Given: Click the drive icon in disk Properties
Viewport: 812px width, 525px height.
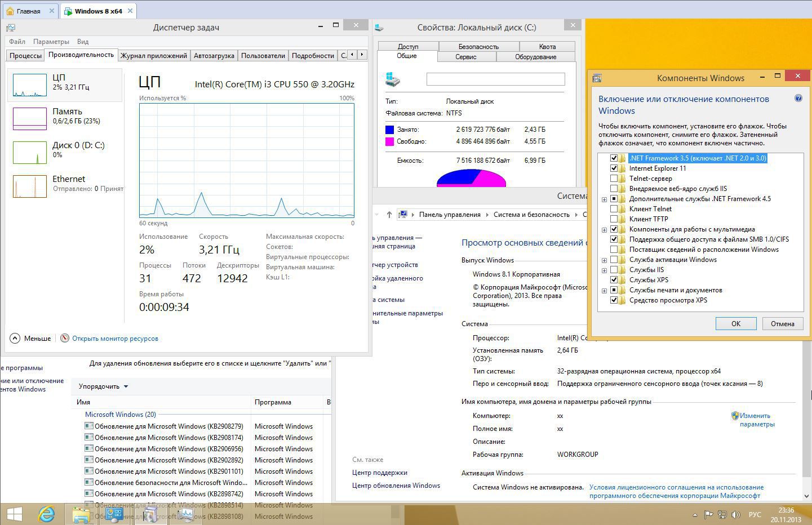Looking at the screenshot, I should [x=393, y=79].
